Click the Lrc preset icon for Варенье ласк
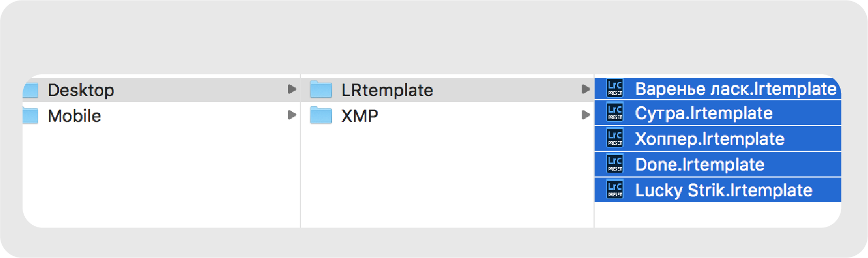Viewport: 868px width, 258px height. click(x=614, y=88)
